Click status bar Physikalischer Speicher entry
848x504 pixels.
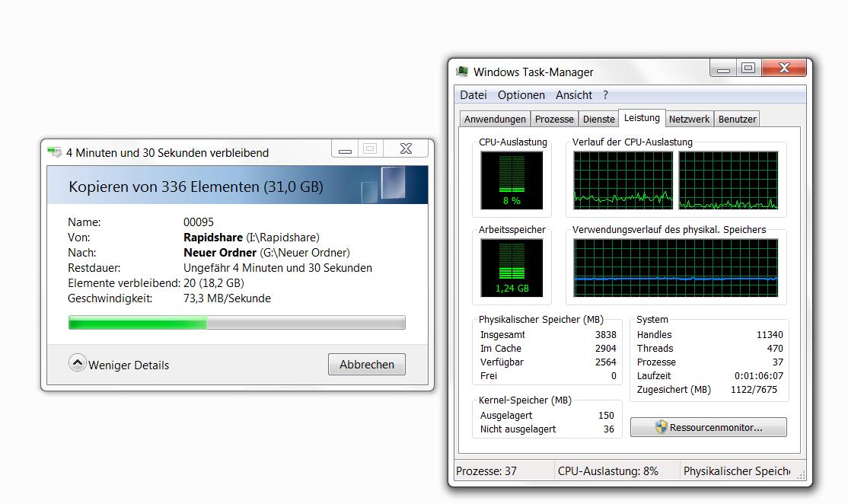coord(737,471)
